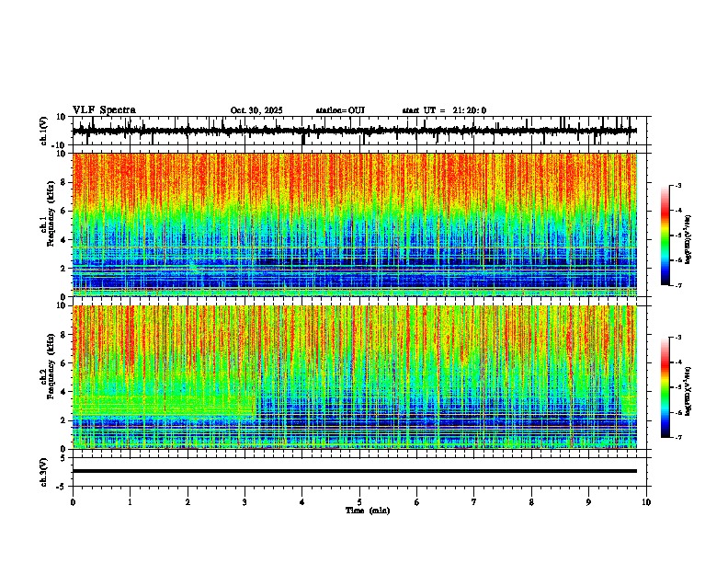Click the ch.2 spectrogram color bar
This screenshot has height=563, width=728.
coord(665,387)
